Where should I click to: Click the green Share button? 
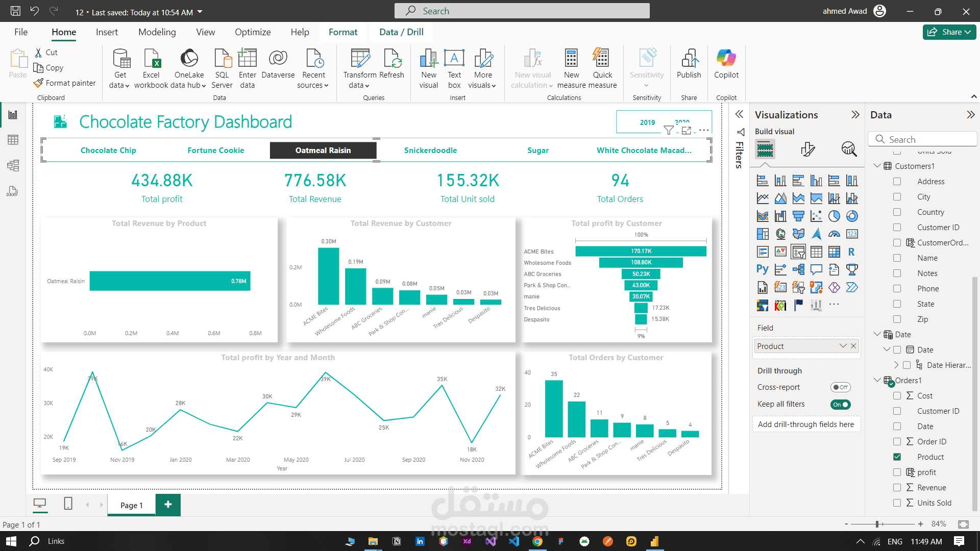pos(949,32)
